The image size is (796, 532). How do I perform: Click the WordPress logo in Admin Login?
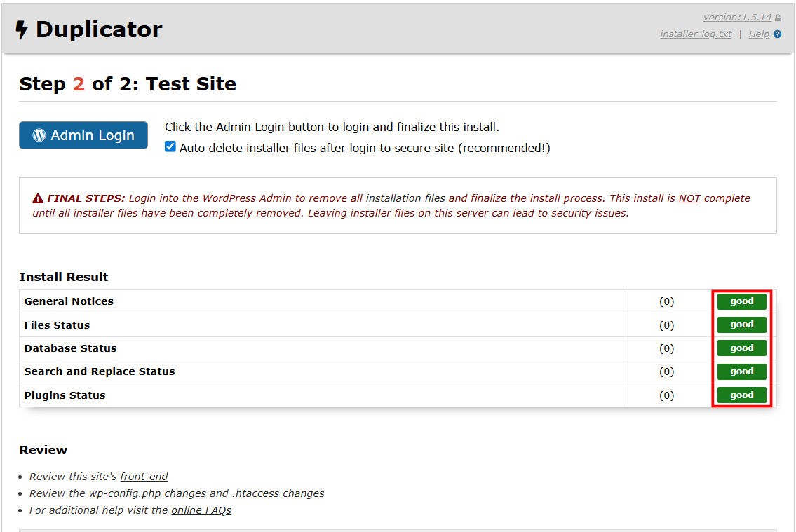click(x=39, y=135)
